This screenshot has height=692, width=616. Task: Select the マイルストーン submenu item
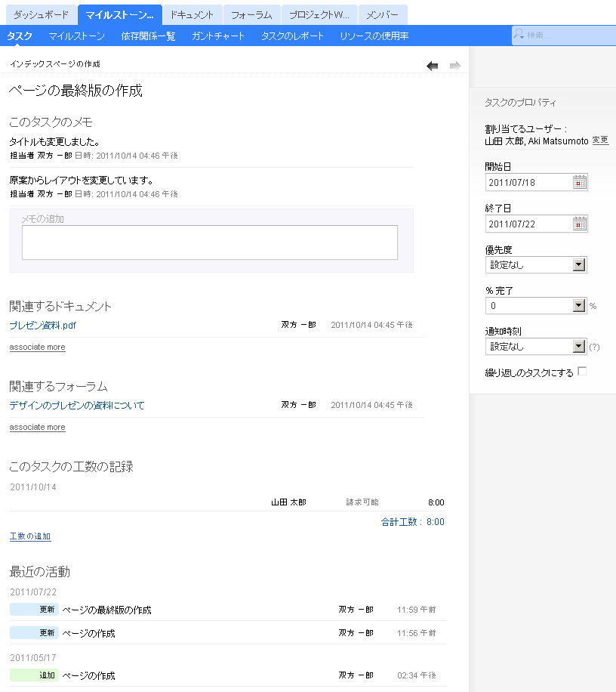point(76,36)
